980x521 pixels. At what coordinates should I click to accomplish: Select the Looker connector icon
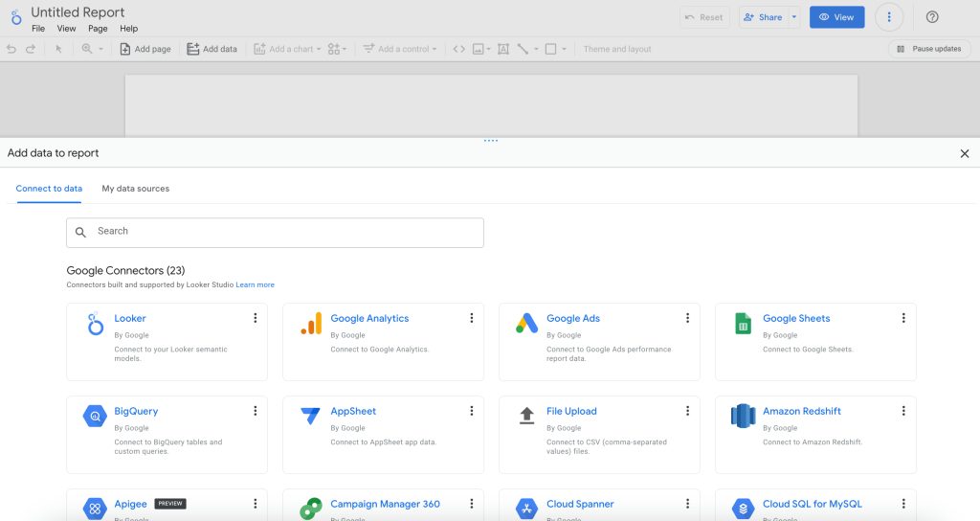(95, 324)
